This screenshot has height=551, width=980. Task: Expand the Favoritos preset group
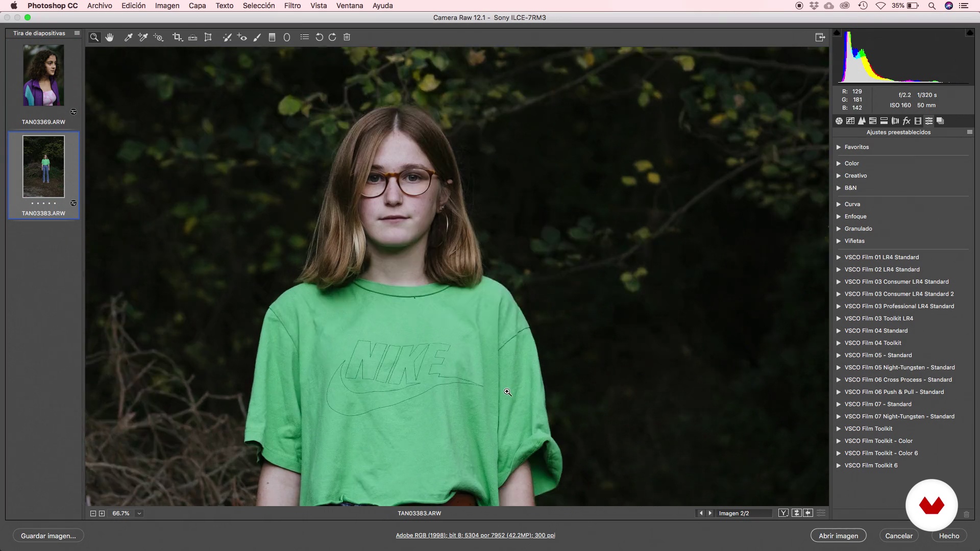[839, 147]
